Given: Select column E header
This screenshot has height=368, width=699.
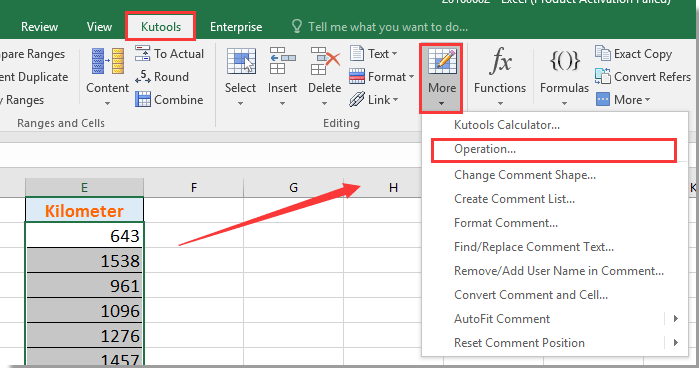Looking at the screenshot, I should pos(84,188).
